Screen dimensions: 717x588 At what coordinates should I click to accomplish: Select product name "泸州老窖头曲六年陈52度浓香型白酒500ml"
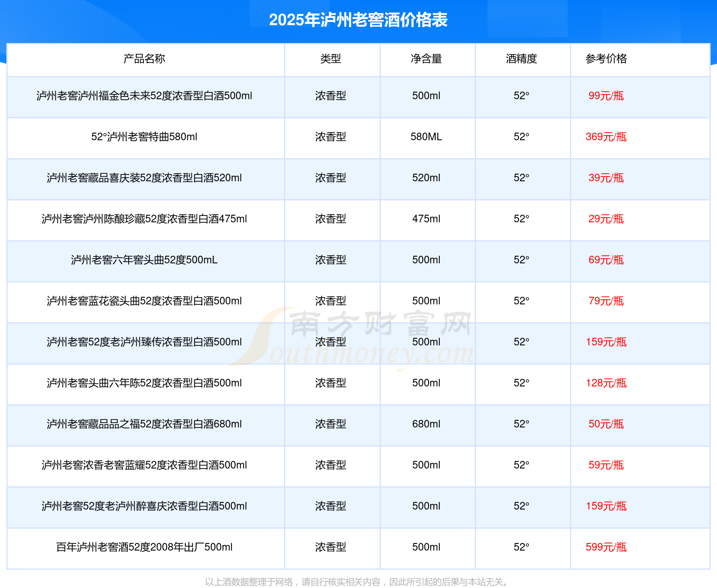[144, 383]
